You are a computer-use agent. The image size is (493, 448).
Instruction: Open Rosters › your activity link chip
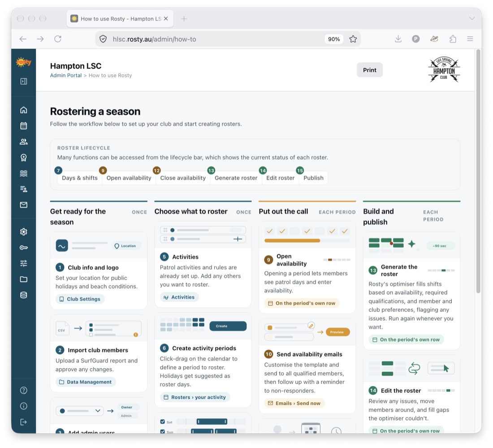[195, 397]
